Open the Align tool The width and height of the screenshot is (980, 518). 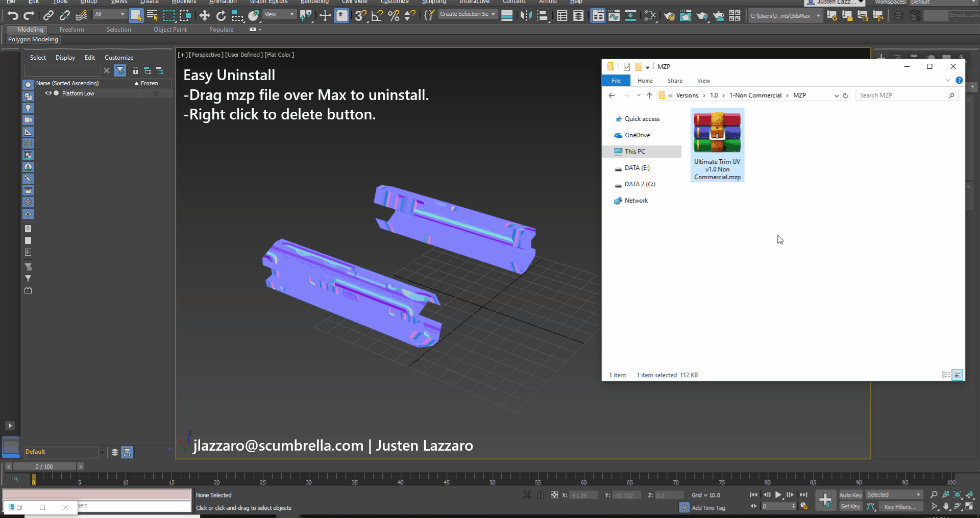pos(542,15)
